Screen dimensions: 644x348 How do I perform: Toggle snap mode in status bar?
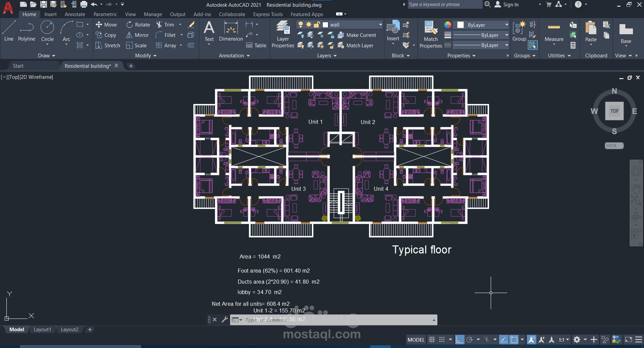442,340
